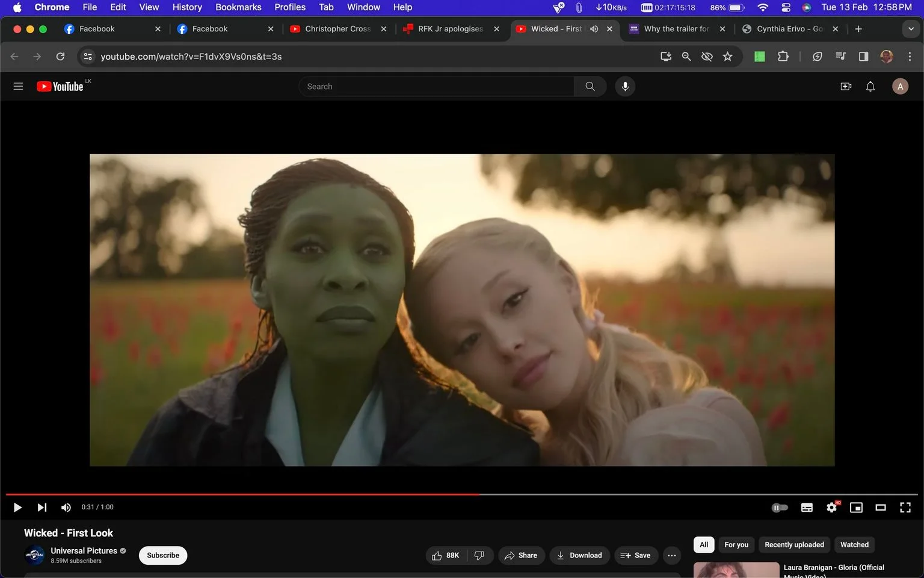Close the Christopher Cross tab

(383, 28)
